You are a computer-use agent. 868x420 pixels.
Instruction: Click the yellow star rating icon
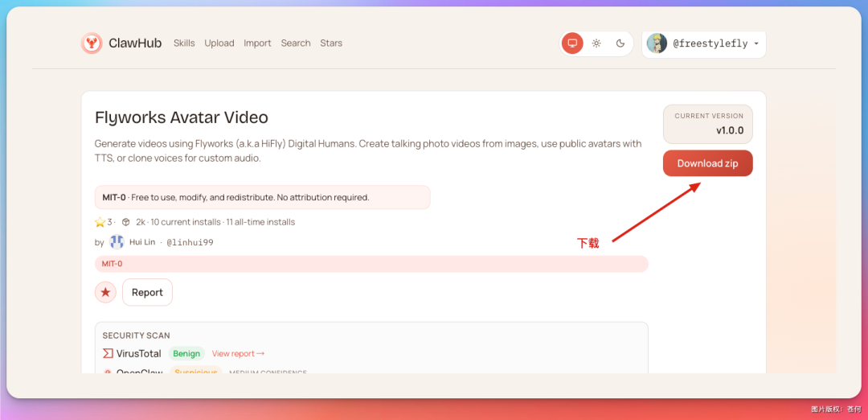100,222
